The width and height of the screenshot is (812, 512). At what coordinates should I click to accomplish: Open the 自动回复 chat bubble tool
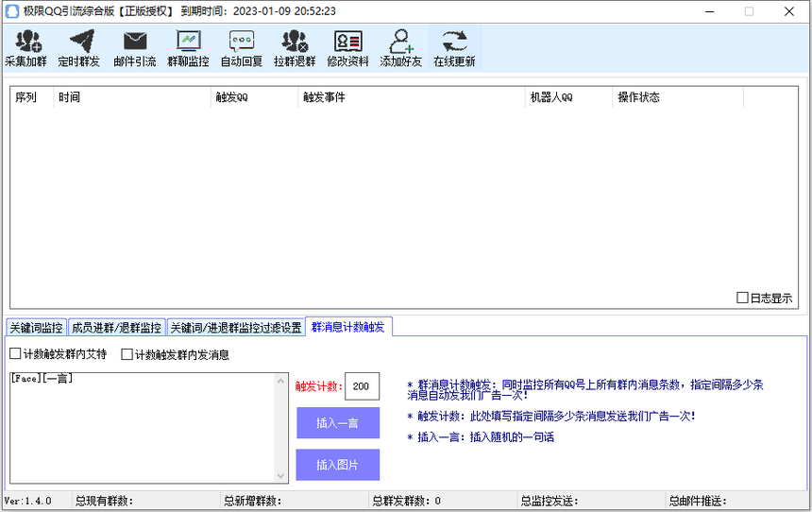(242, 47)
